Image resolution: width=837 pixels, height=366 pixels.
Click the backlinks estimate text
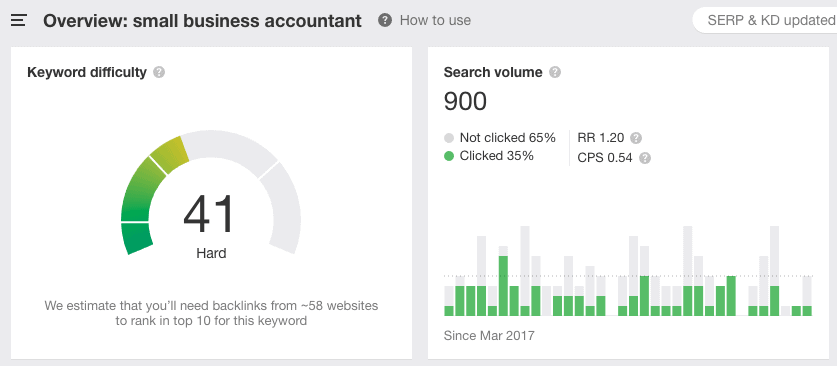click(211, 314)
